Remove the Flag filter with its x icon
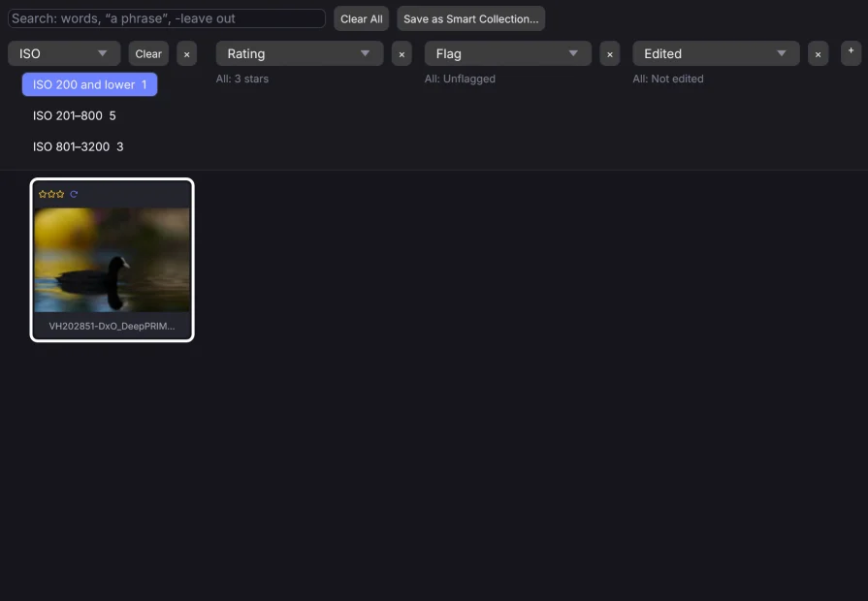868x601 pixels. pos(609,54)
